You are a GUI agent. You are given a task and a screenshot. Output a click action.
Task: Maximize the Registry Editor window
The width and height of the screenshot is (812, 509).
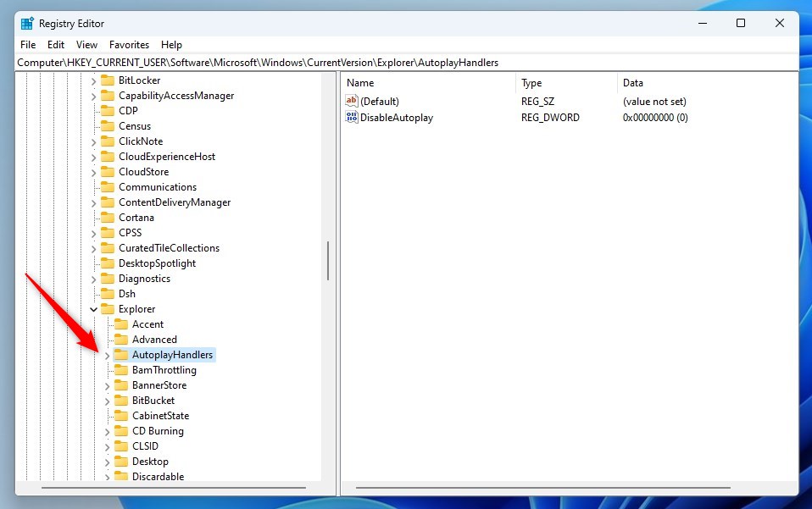[741, 23]
